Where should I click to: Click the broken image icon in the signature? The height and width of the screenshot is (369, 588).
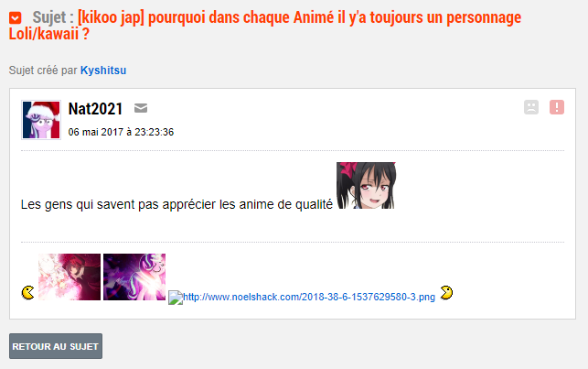click(176, 298)
